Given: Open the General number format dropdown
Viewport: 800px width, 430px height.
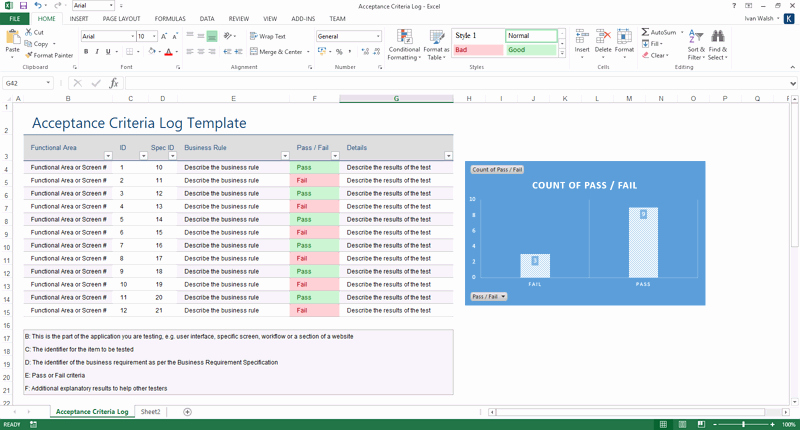Looking at the screenshot, I should [378, 36].
